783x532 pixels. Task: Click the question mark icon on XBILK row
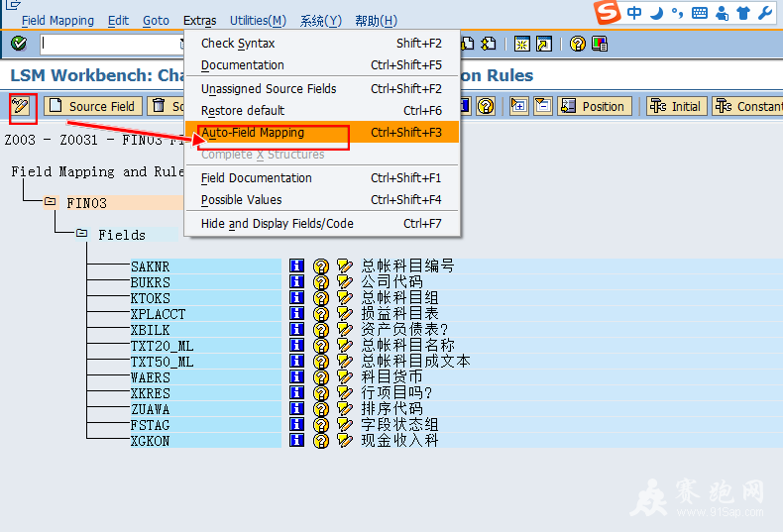321,330
